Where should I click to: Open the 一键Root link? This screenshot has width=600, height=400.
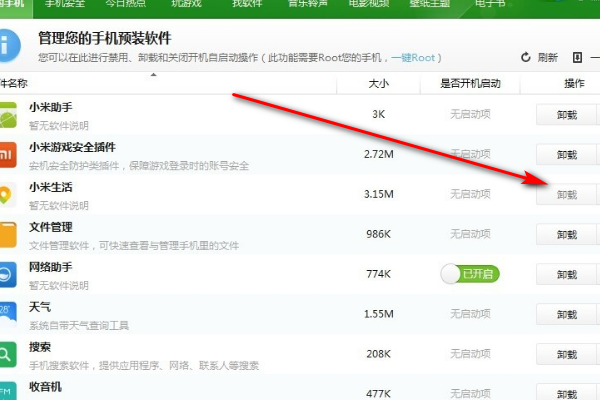click(413, 58)
